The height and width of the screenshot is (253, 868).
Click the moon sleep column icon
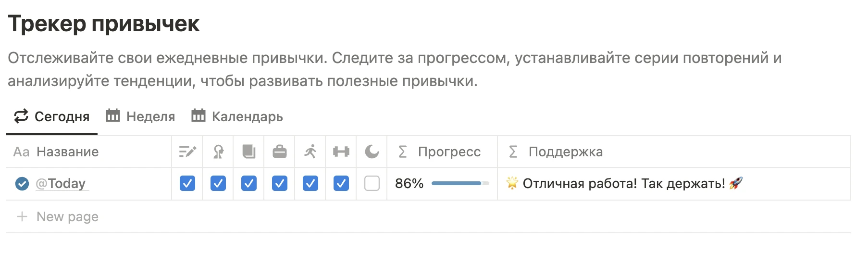(x=372, y=152)
